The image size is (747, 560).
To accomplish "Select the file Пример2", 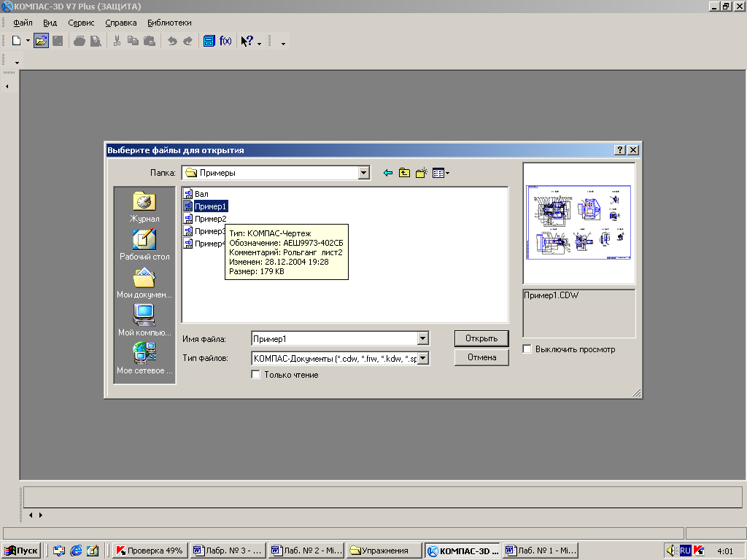I will (206, 219).
